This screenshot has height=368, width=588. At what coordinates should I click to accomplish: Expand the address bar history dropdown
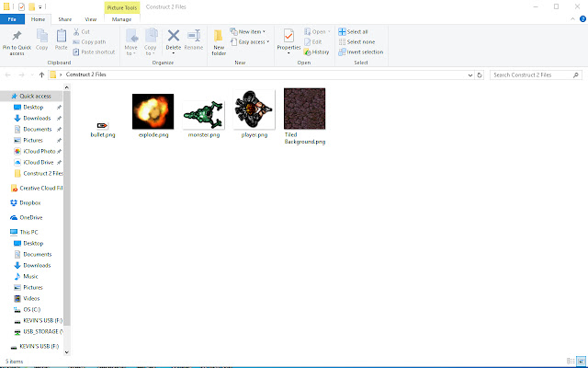tap(470, 75)
